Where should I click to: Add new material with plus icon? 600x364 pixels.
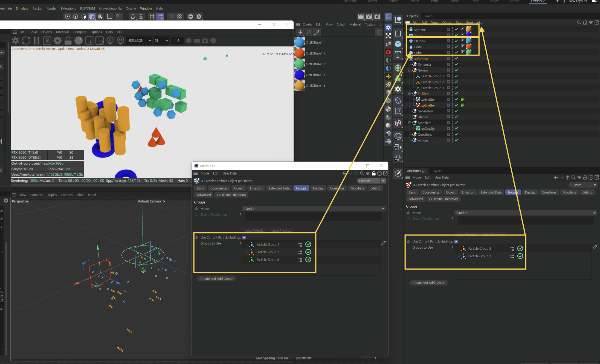click(300, 33)
